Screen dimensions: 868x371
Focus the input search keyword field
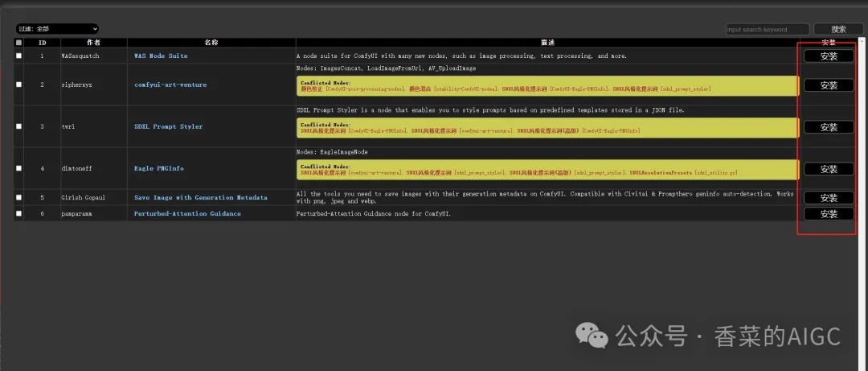[768, 30]
